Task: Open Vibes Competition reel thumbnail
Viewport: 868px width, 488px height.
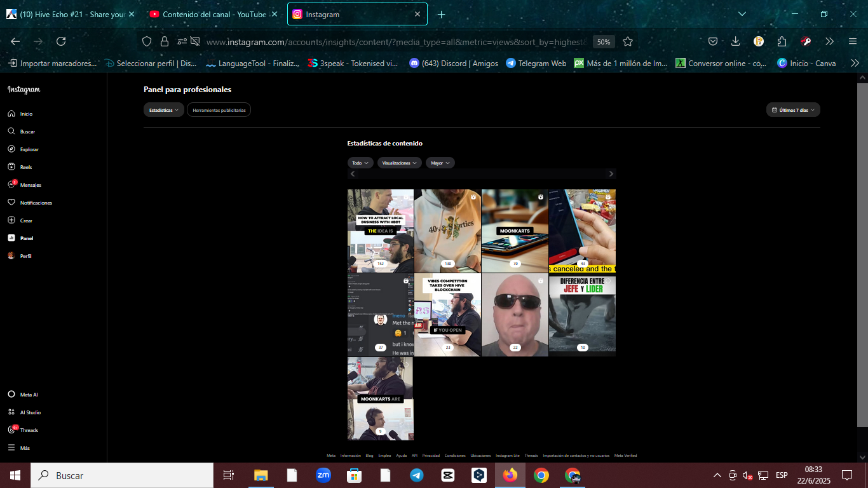Action: point(447,315)
